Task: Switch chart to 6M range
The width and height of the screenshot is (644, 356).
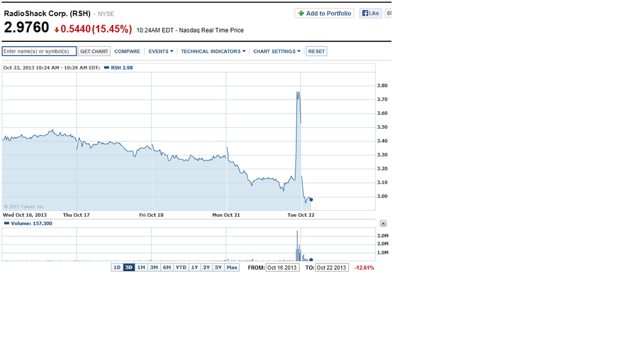Action: [167, 268]
